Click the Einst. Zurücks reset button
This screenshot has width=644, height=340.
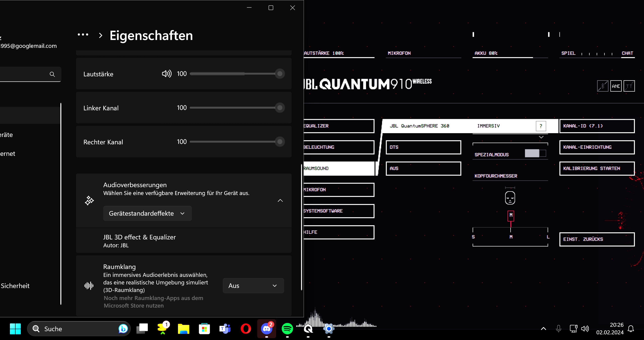pos(597,239)
